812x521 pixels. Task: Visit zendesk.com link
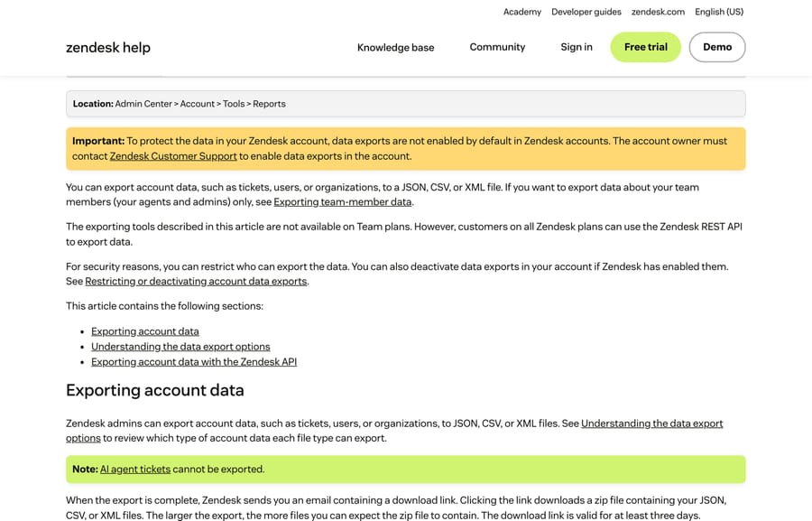[658, 12]
